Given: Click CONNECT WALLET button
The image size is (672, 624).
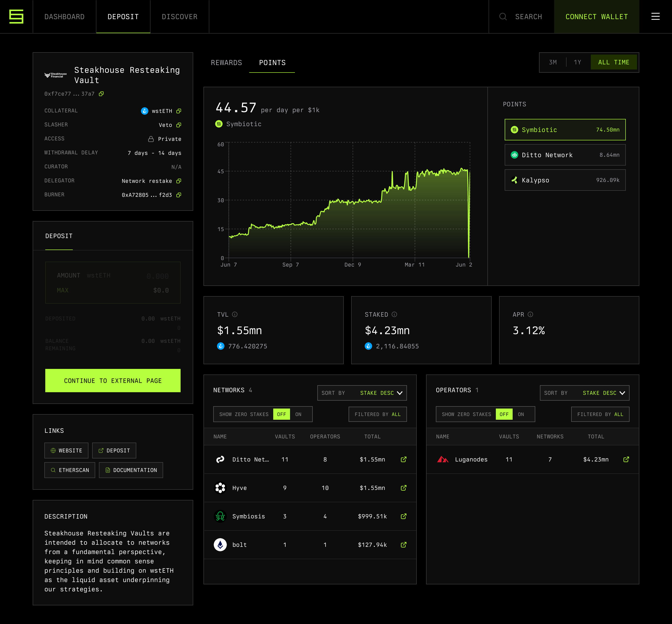Looking at the screenshot, I should pyautogui.click(x=597, y=17).
